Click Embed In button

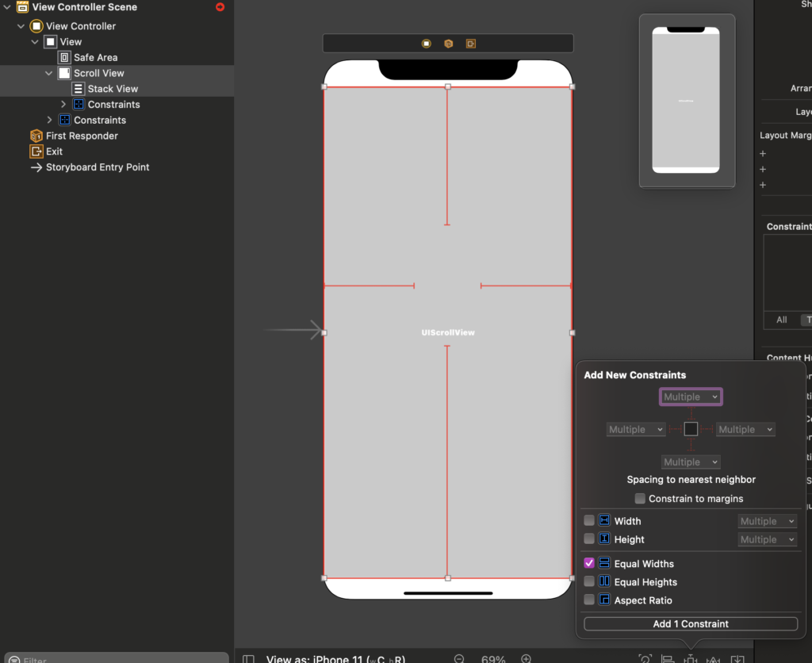[737, 659]
